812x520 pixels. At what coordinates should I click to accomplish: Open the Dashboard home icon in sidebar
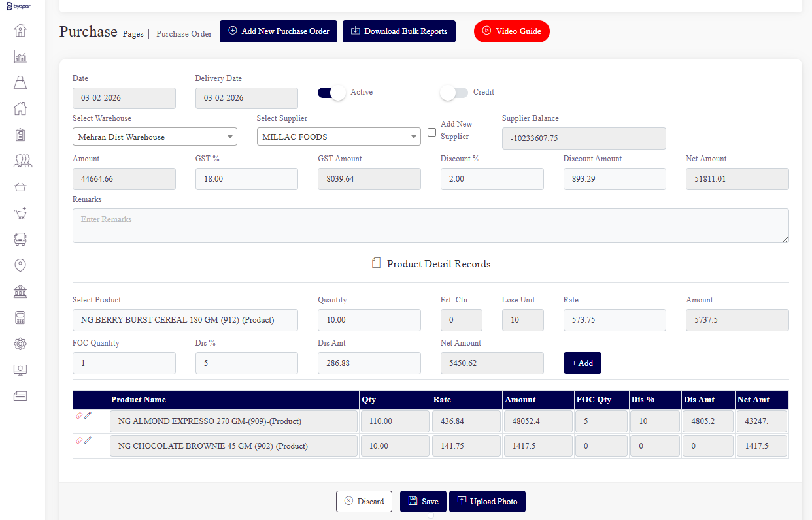pos(20,30)
